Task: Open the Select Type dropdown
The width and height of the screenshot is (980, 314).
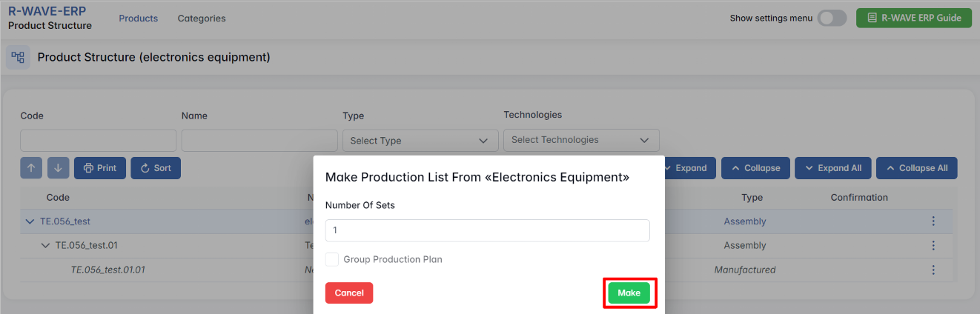Action: (x=420, y=141)
